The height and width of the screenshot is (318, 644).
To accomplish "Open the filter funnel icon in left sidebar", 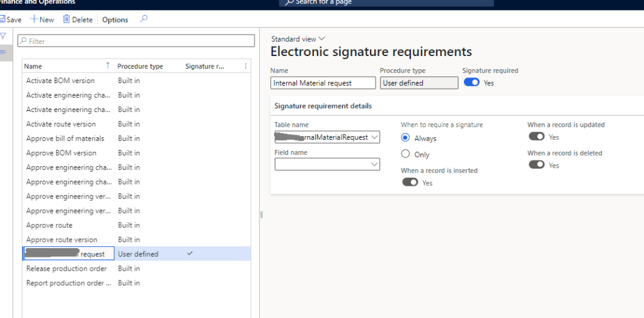I will tap(3, 37).
